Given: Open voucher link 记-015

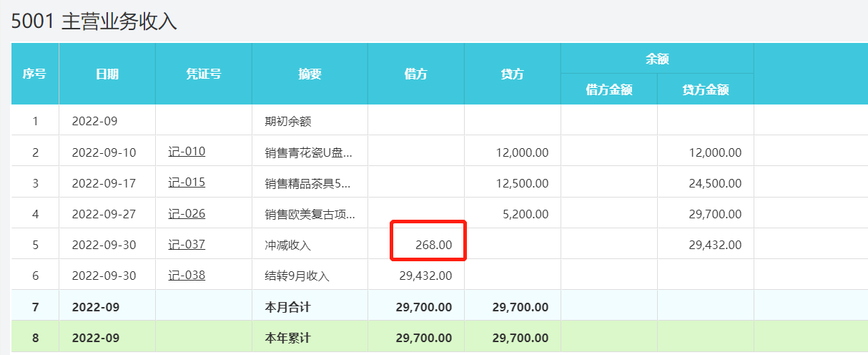Looking at the screenshot, I should pyautogui.click(x=187, y=183).
